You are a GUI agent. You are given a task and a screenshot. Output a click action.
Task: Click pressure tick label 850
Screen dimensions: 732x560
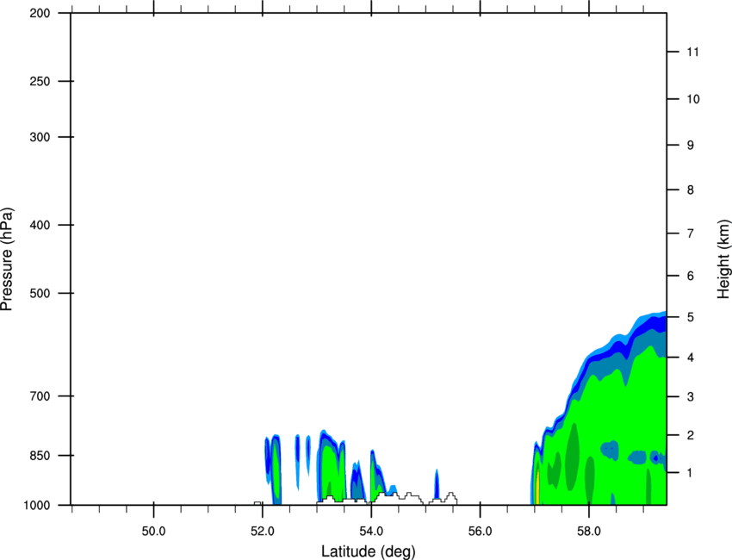40,456
